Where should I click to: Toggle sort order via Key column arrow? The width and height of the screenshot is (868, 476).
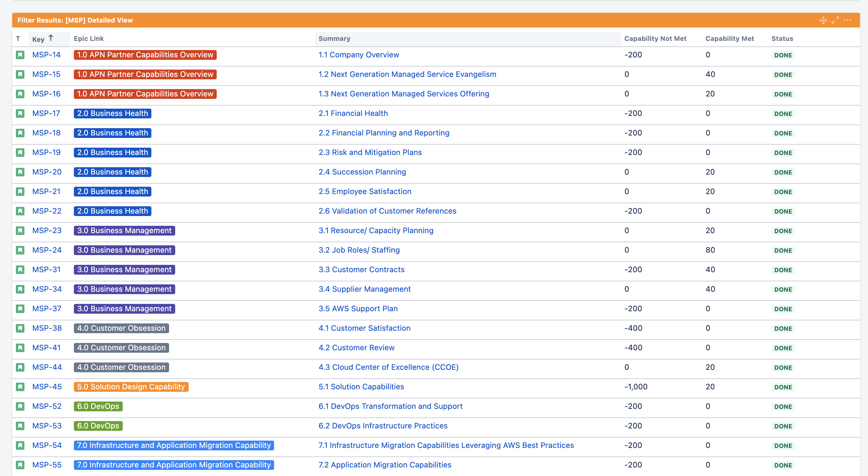tap(51, 38)
